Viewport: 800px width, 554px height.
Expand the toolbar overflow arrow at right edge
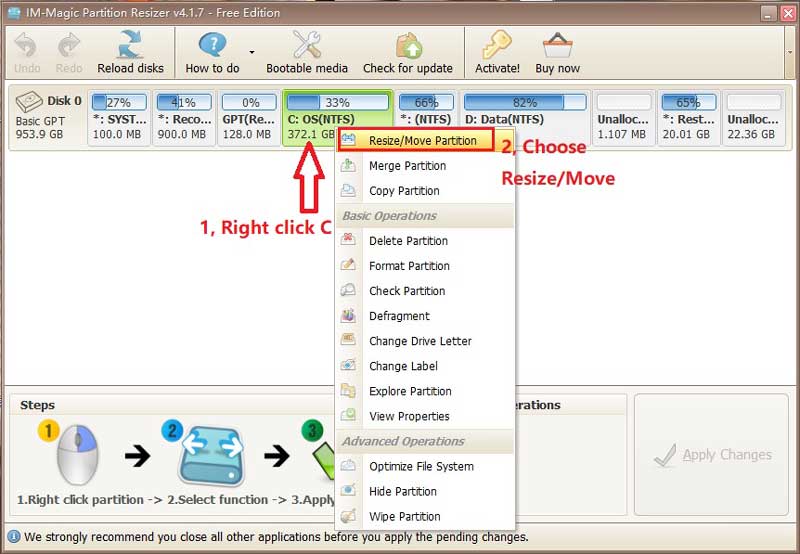click(x=790, y=52)
